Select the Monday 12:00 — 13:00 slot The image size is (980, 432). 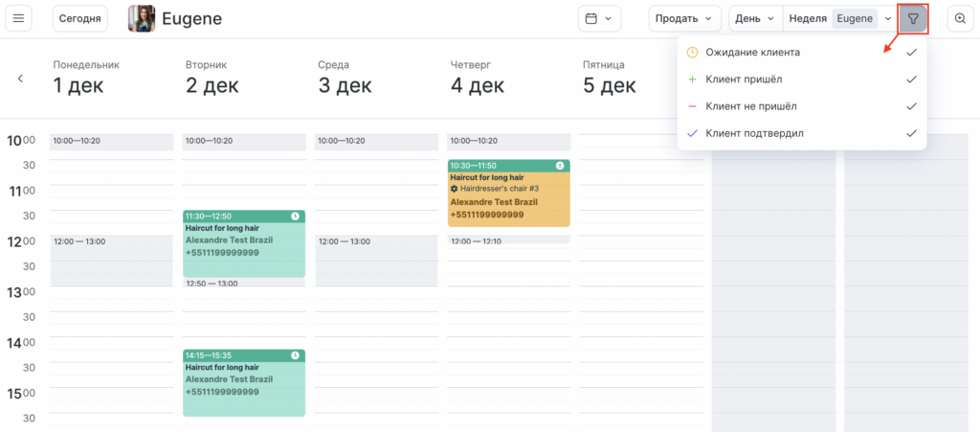pos(111,261)
